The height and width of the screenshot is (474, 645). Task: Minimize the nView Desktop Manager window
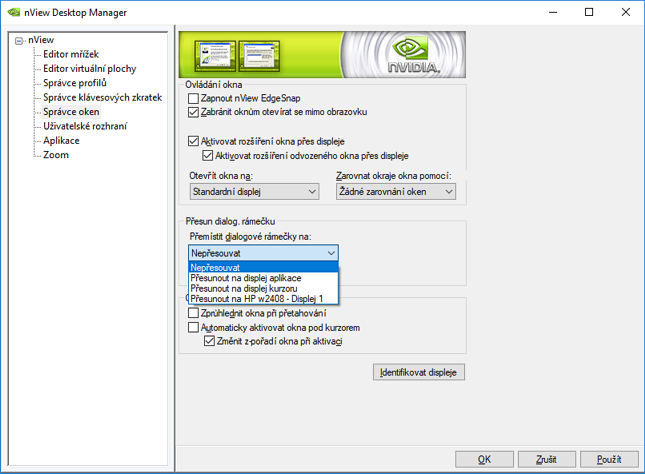click(553, 12)
